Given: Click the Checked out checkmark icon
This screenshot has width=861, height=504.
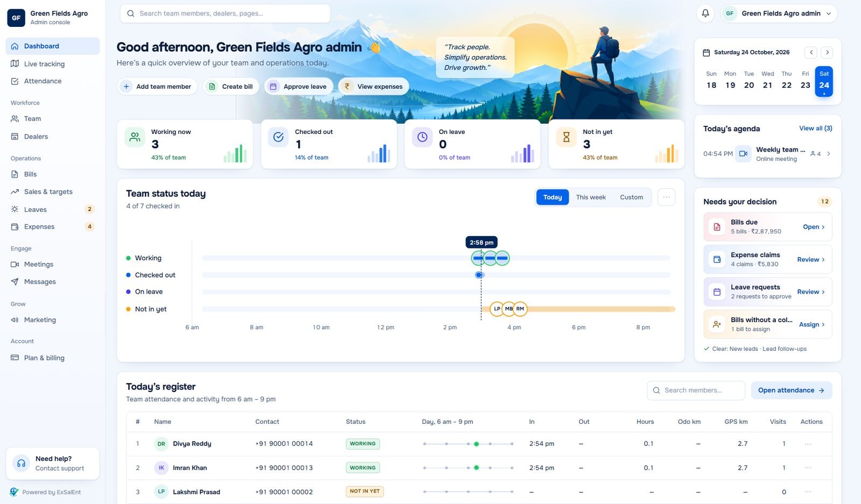Looking at the screenshot, I should 278,137.
